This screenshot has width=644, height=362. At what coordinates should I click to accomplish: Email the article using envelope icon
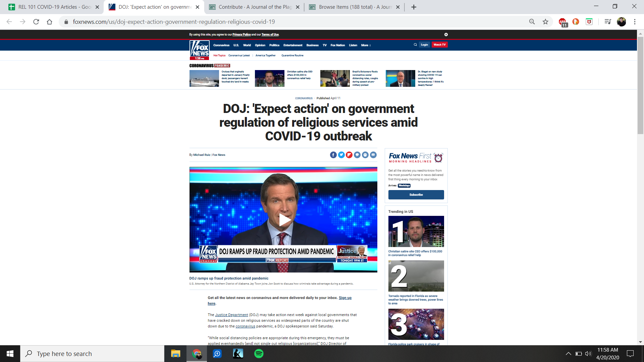pos(373,155)
